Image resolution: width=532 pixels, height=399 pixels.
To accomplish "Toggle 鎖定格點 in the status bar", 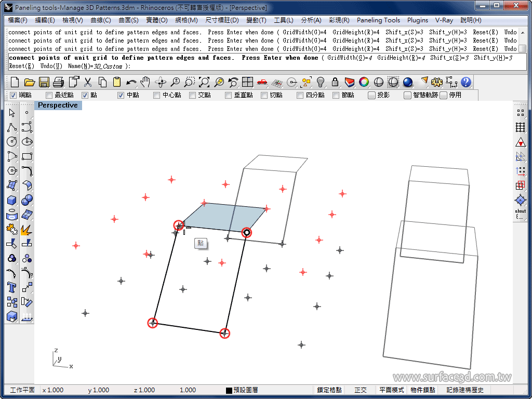I will tap(329, 390).
